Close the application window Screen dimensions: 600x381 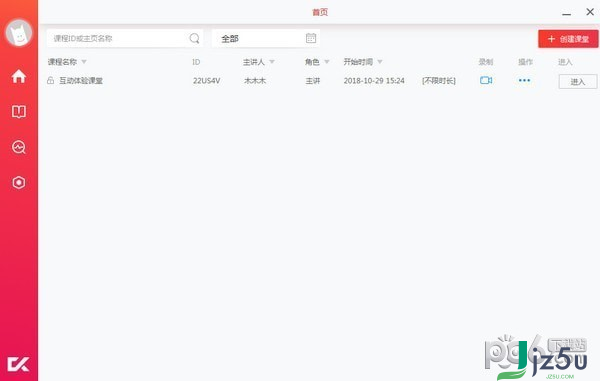(x=590, y=12)
